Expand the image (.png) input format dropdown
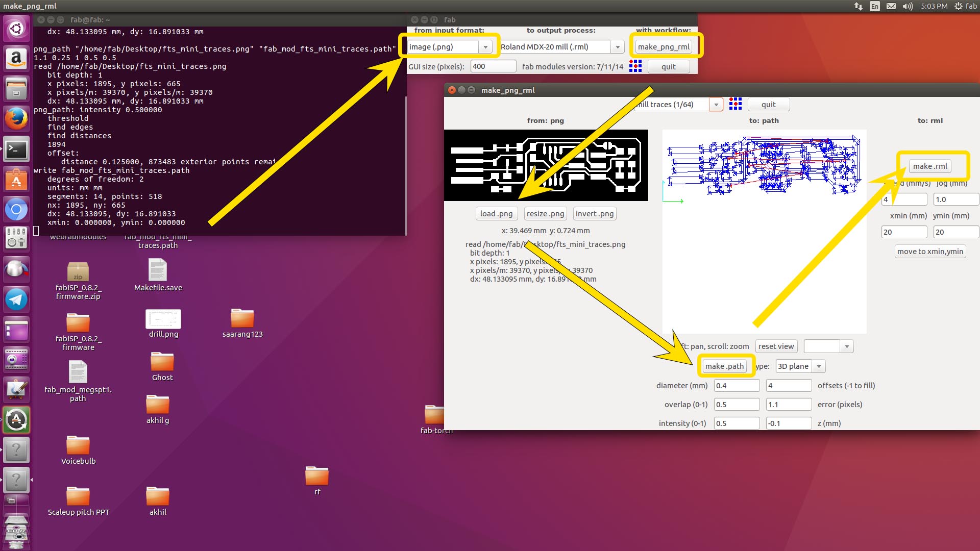The height and width of the screenshot is (551, 980). [485, 47]
